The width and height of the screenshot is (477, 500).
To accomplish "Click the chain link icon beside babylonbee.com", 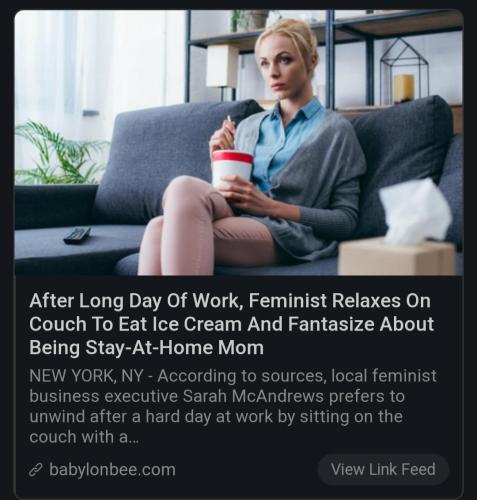I will 36,470.
